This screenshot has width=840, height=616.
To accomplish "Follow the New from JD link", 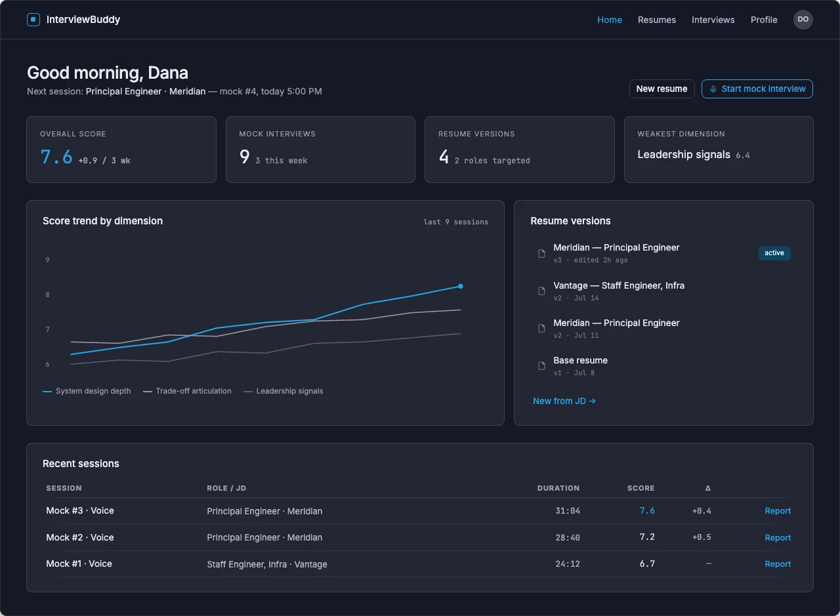I will (564, 401).
